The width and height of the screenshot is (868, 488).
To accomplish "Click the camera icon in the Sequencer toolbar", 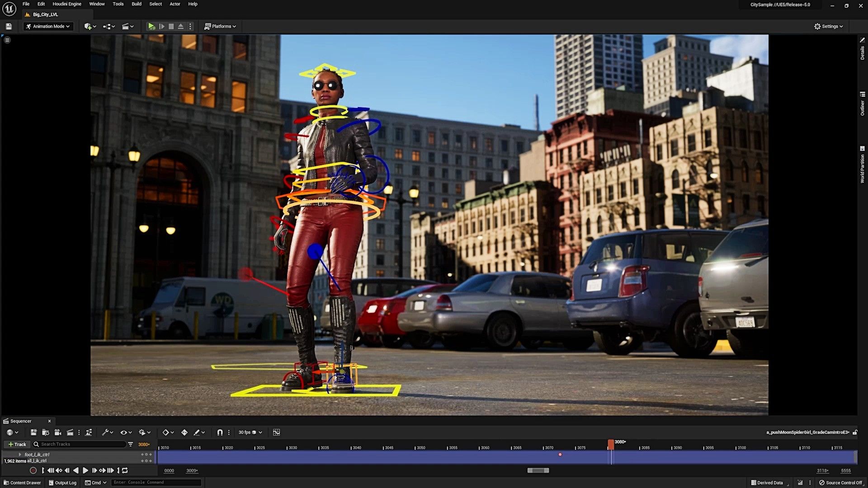I will tap(58, 432).
